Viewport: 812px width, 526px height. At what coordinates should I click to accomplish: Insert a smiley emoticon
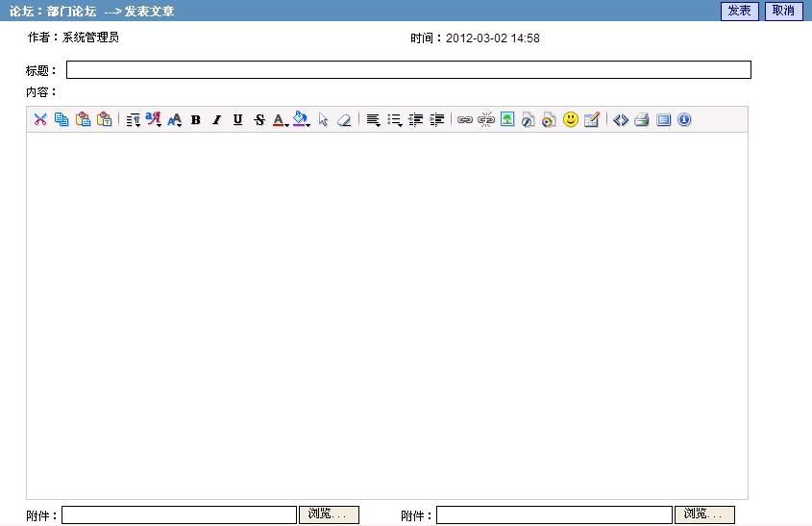[x=571, y=120]
